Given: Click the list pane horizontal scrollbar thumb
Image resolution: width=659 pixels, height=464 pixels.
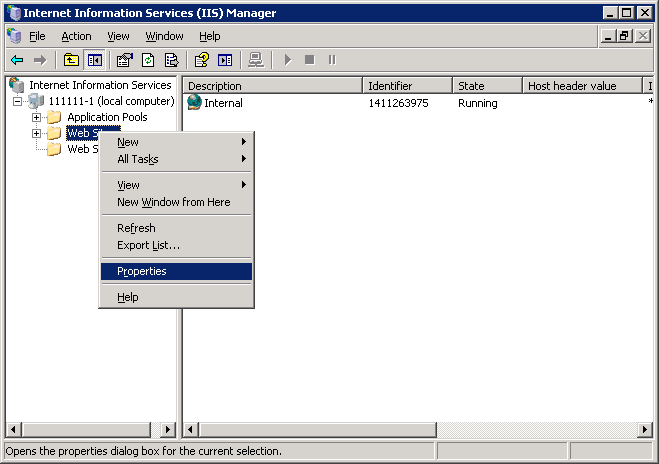Looking at the screenshot, I should (x=318, y=429).
